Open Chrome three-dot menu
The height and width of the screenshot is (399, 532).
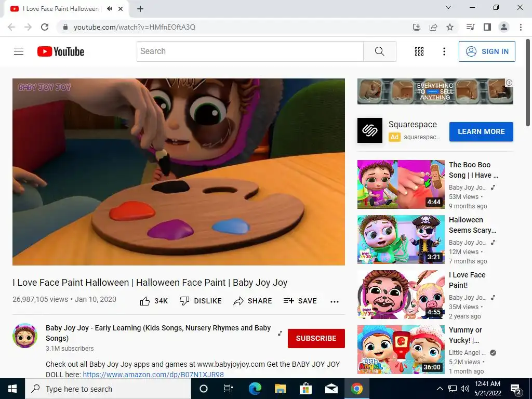pos(521,27)
